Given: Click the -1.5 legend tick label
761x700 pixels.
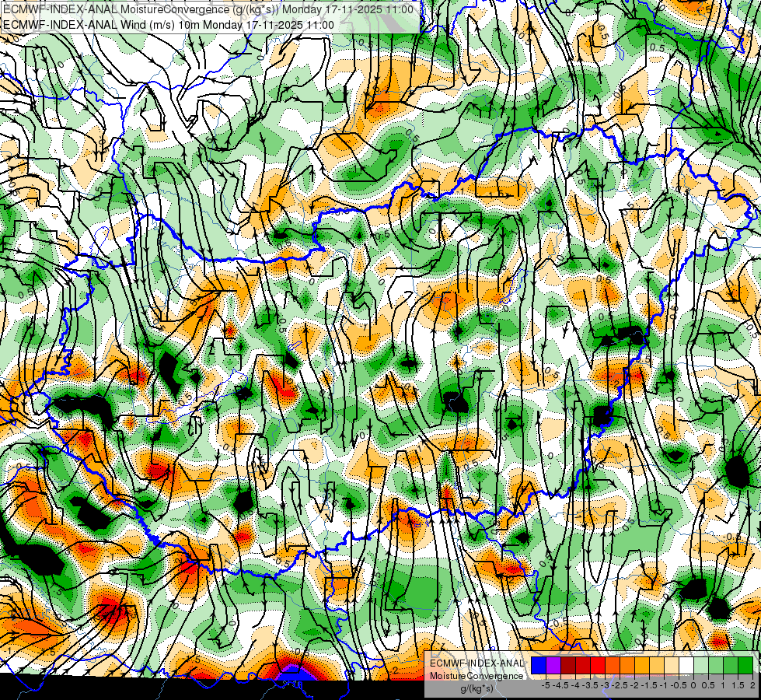Looking at the screenshot, I should (x=649, y=685).
